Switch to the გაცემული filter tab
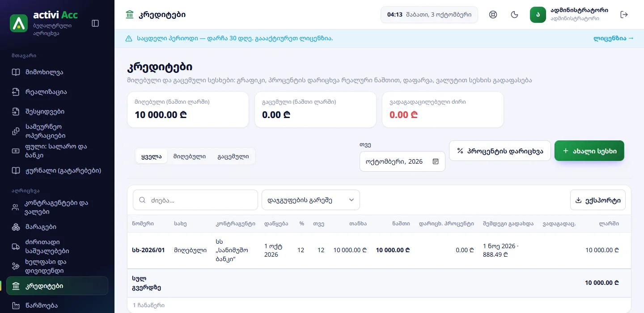644x313 pixels. [x=233, y=156]
